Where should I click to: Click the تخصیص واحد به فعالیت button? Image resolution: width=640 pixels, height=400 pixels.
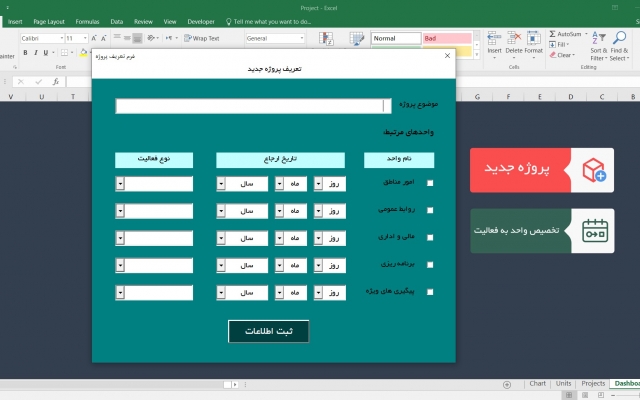coord(542,231)
